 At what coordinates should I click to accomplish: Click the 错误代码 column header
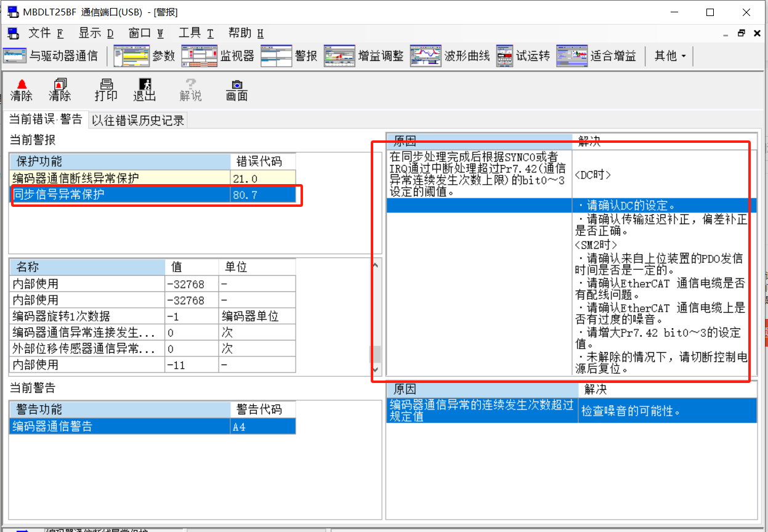[263, 162]
